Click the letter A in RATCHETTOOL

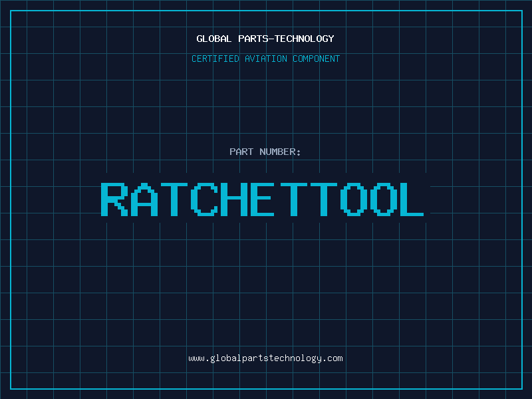[144, 199]
